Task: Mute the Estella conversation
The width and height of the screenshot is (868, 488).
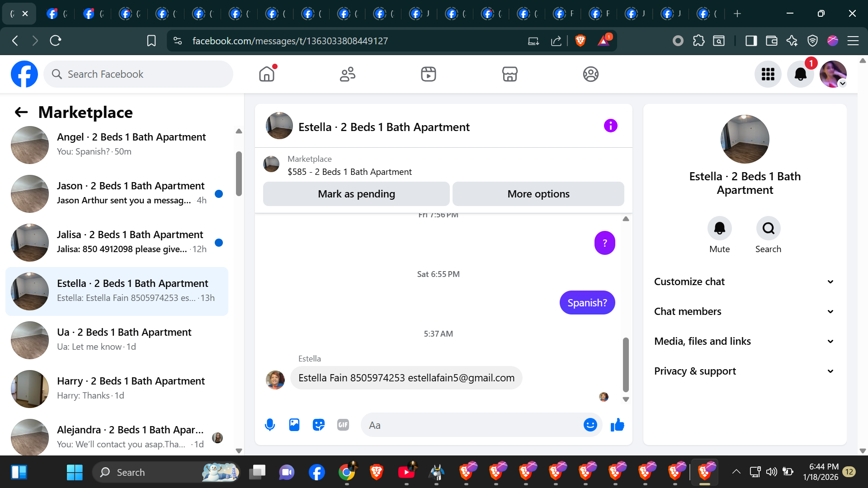Action: pos(719,229)
